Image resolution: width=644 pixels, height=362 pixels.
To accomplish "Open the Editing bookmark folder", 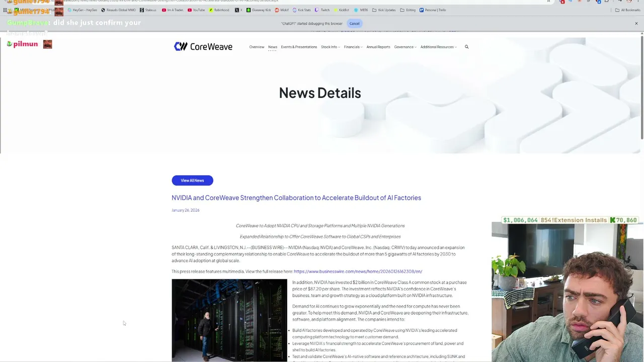I will point(408,10).
